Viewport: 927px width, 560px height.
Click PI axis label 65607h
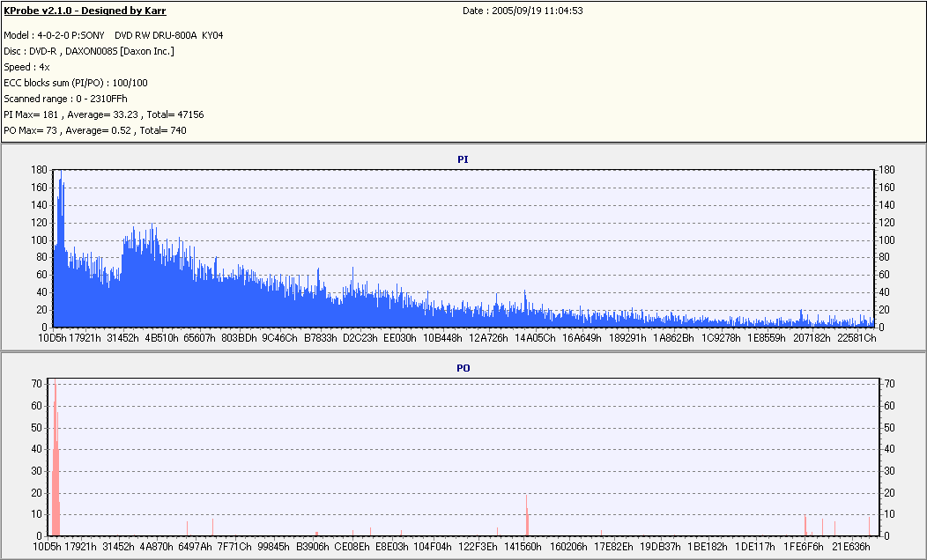pos(200,338)
